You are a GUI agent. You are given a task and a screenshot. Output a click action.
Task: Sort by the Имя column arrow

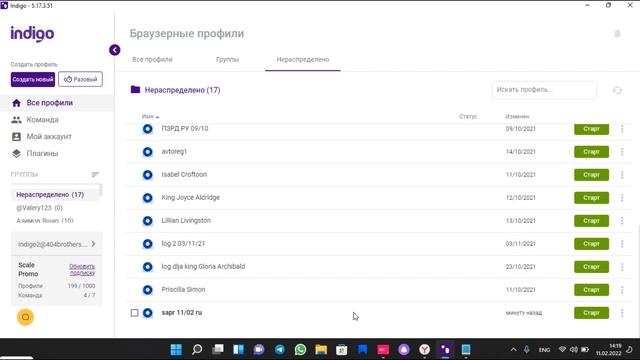158,117
